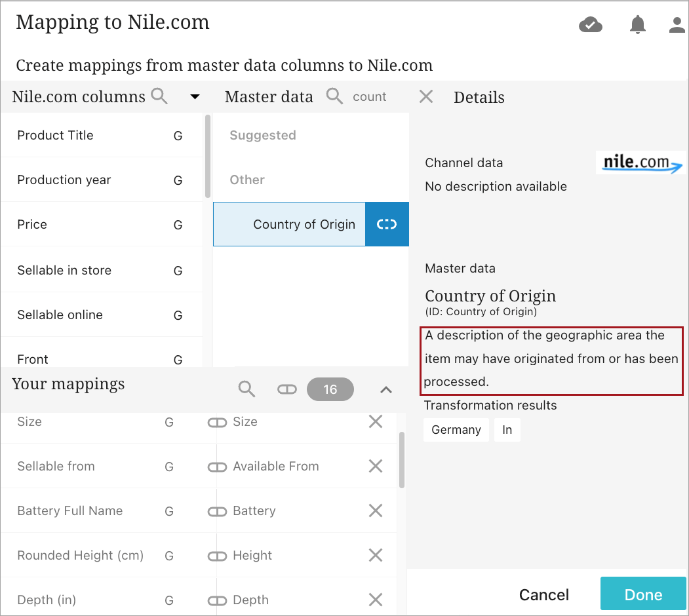Click the Master data search icon
This screenshot has height=616, width=689.
tap(334, 97)
